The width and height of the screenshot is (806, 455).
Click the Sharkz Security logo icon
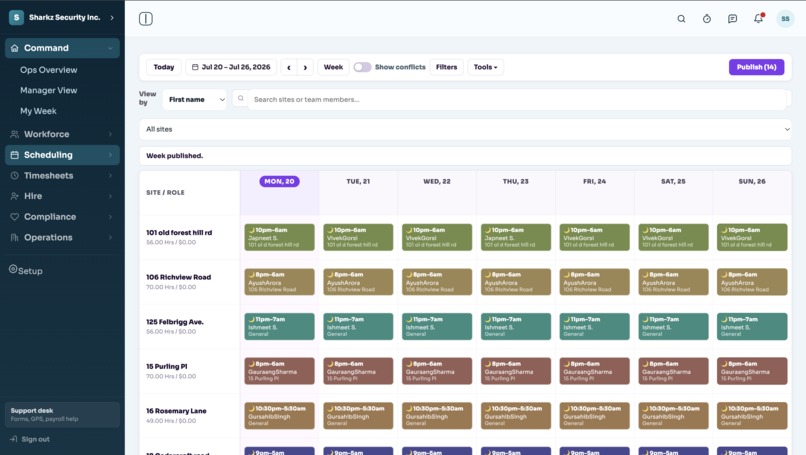pos(16,17)
